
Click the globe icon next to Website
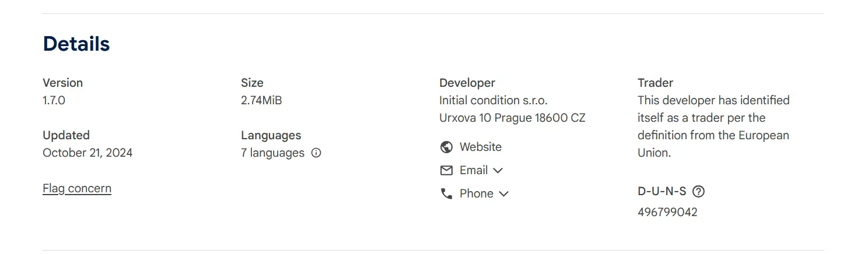[446, 147]
